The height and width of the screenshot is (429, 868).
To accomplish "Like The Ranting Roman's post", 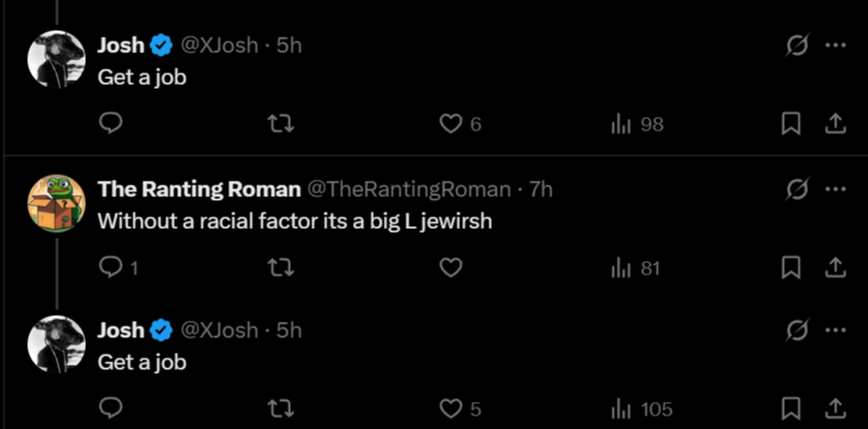I will pos(449,269).
